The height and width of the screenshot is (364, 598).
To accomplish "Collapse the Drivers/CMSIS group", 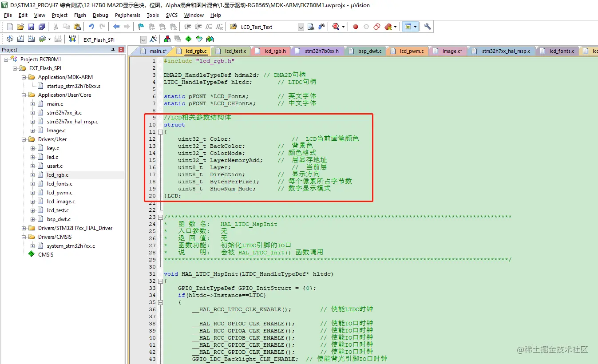I will point(24,237).
